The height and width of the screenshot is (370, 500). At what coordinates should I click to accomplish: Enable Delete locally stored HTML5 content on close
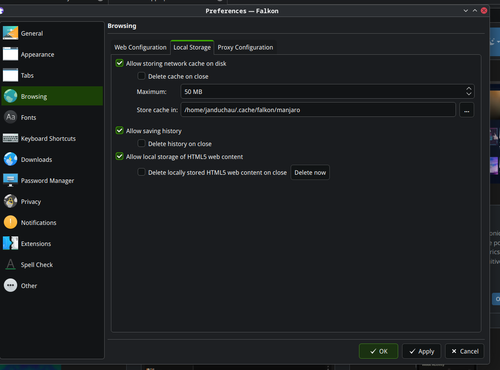click(141, 172)
